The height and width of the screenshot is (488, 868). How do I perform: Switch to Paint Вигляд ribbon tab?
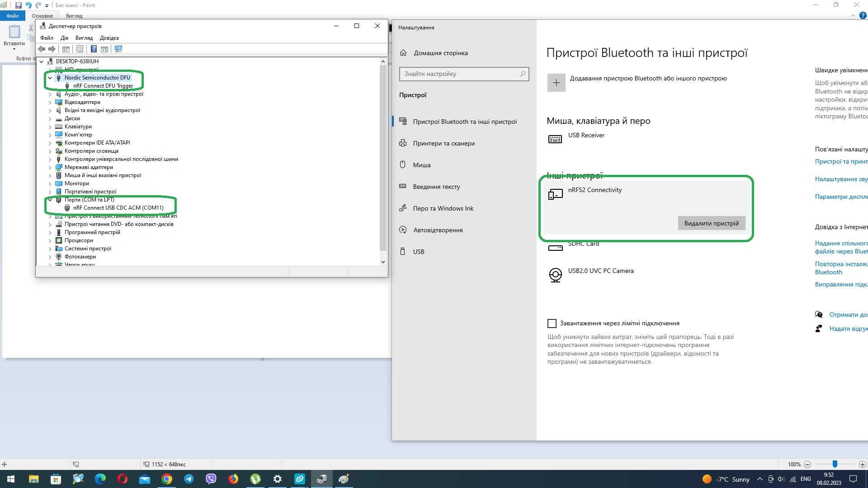coord(74,16)
